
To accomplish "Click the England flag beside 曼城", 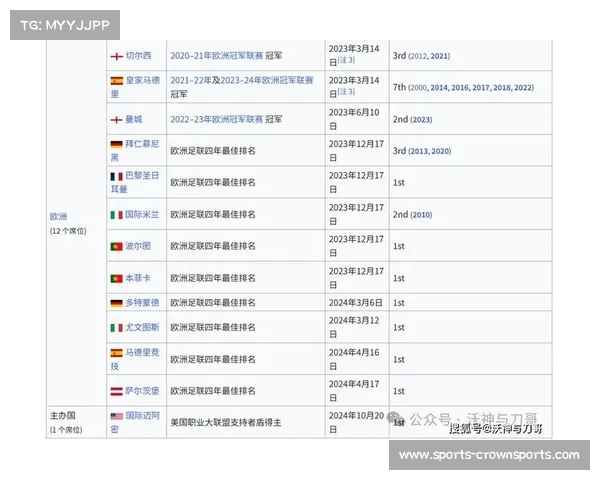I will [x=116, y=120].
